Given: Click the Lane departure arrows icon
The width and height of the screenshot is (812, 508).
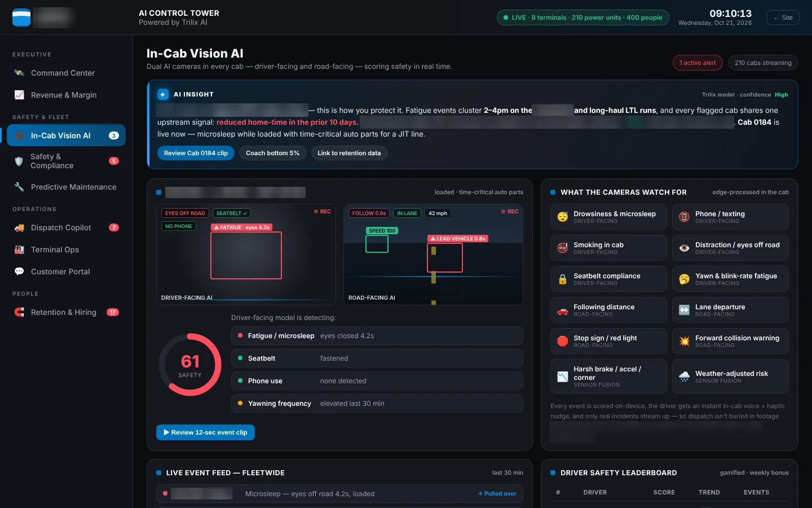Looking at the screenshot, I should click(684, 310).
